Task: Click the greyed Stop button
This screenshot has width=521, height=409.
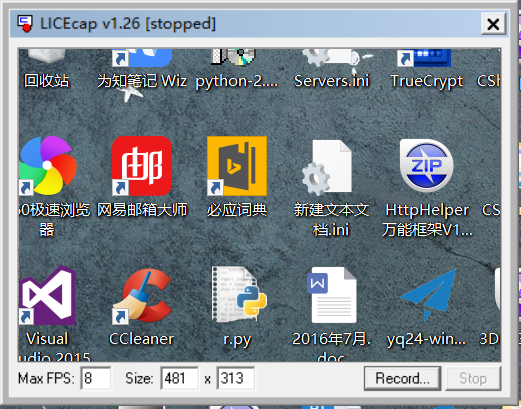Action: (x=473, y=378)
